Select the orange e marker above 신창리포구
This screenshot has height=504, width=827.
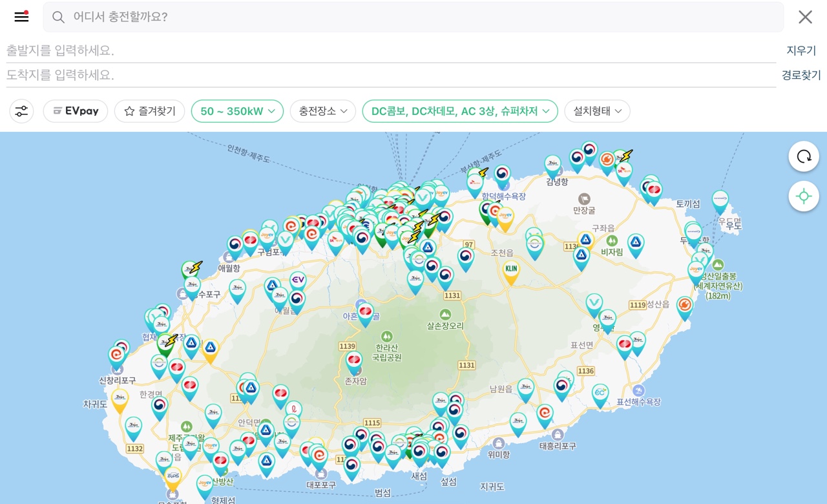116,357
